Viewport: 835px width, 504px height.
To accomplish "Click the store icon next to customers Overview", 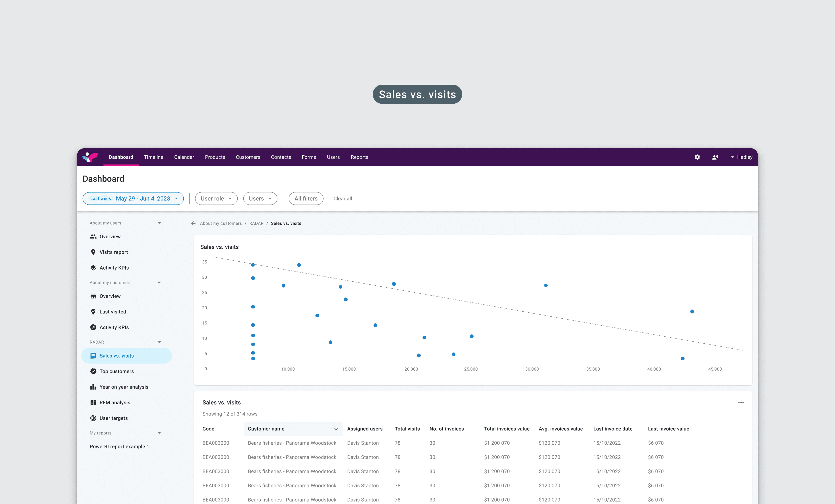I will 93,296.
